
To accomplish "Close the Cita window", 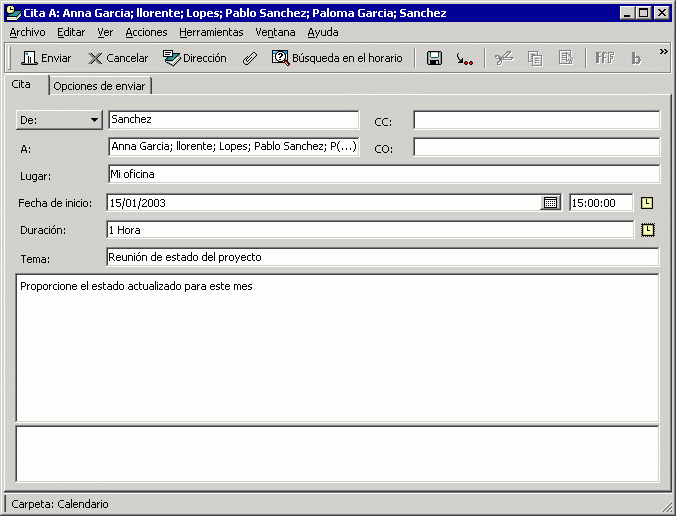I will tap(661, 13).
